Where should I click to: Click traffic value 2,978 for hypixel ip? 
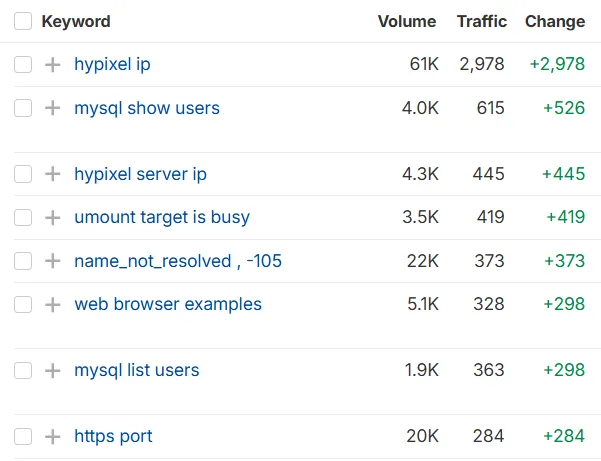(x=482, y=64)
